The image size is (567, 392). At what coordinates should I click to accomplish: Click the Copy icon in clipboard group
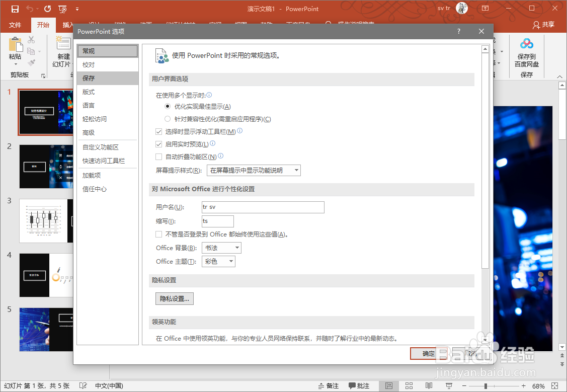point(31,51)
